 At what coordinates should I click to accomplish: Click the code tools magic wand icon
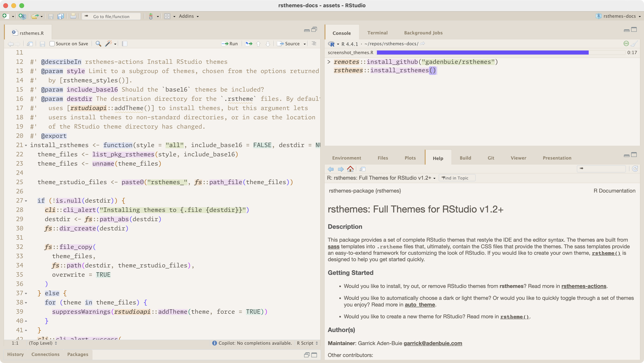(x=108, y=44)
